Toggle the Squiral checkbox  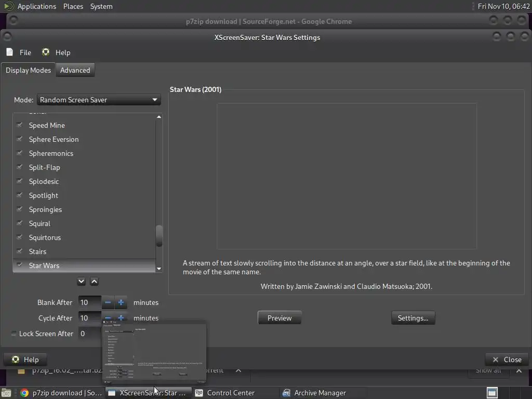(19, 223)
